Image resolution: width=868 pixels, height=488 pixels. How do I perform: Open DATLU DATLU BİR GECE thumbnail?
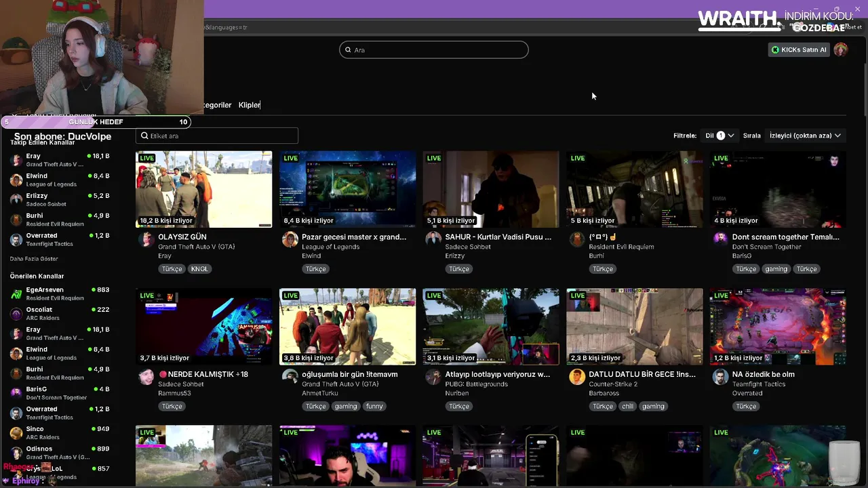(x=635, y=327)
